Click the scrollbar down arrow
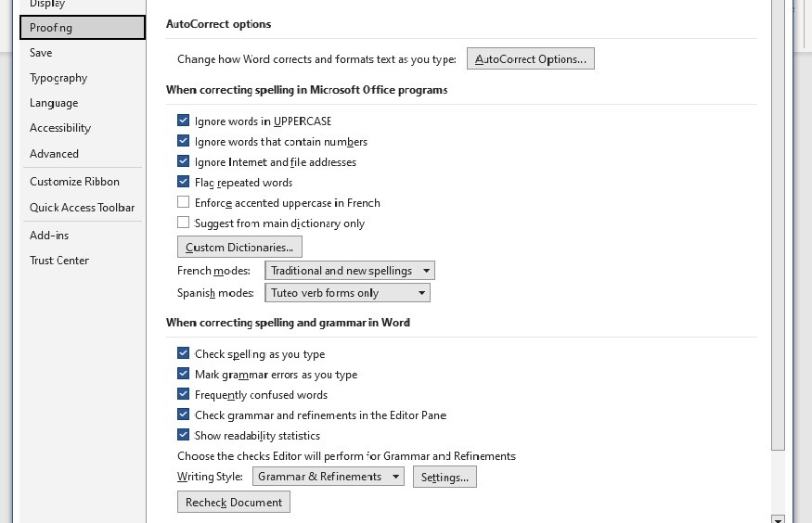812x523 pixels. pyautogui.click(x=778, y=519)
